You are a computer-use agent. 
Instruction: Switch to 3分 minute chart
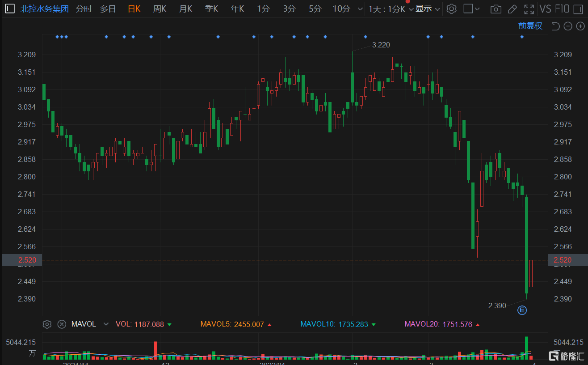[289, 8]
